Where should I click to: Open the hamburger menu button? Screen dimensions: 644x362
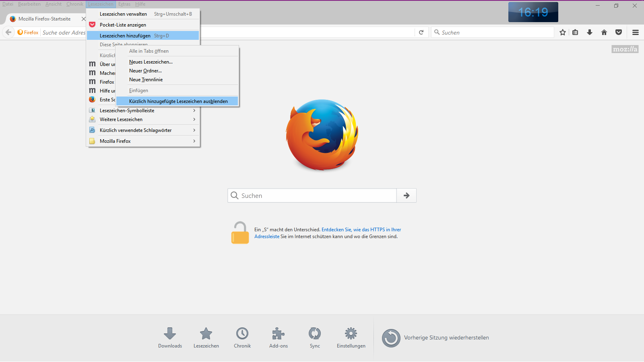click(x=636, y=33)
